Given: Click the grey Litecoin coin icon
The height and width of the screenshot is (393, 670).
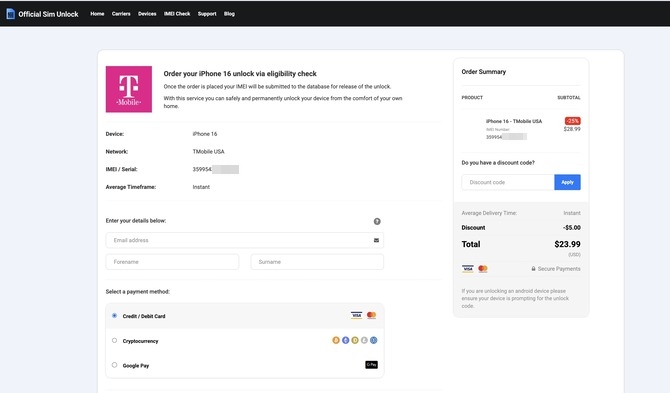Looking at the screenshot, I should pos(364,340).
